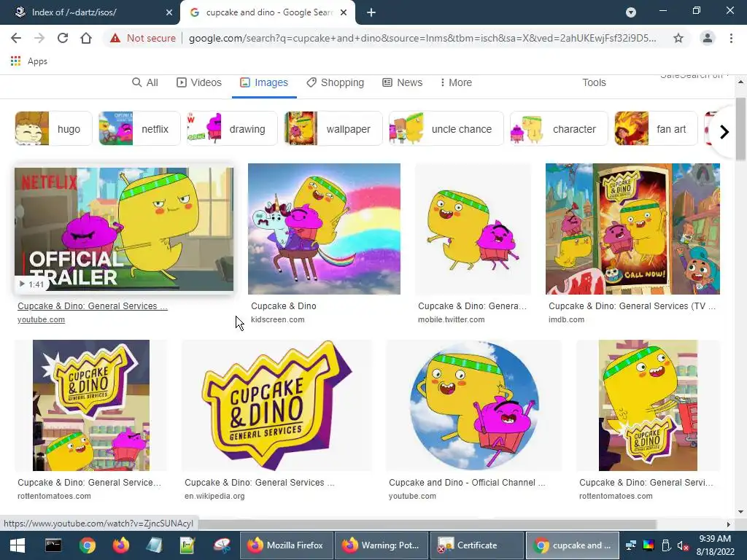Select the Images results tab
The height and width of the screenshot is (560, 747).
pyautogui.click(x=264, y=82)
